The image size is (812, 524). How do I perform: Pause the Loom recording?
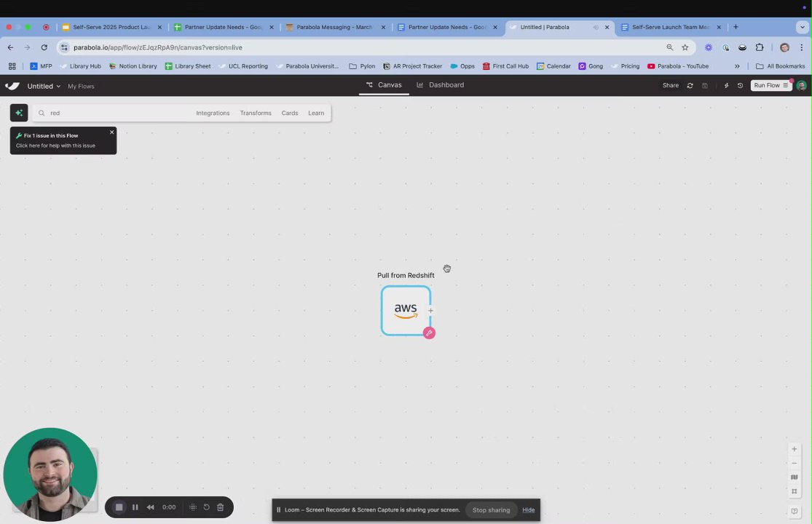[135, 507]
